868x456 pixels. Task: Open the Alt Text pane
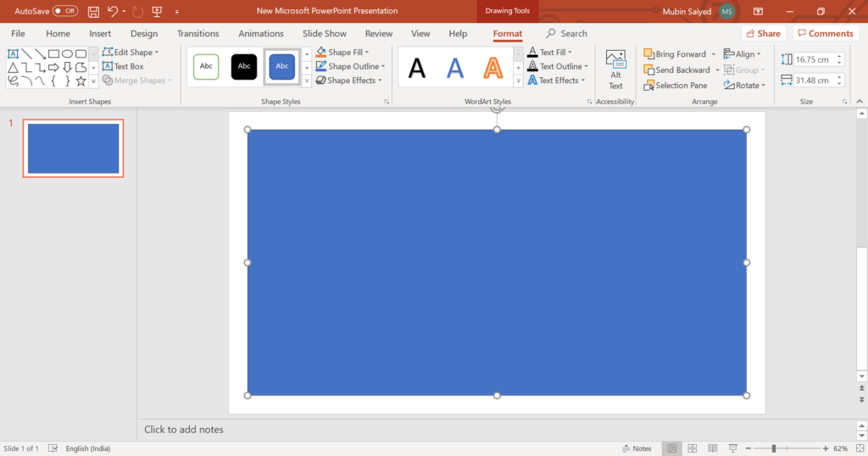[x=615, y=70]
